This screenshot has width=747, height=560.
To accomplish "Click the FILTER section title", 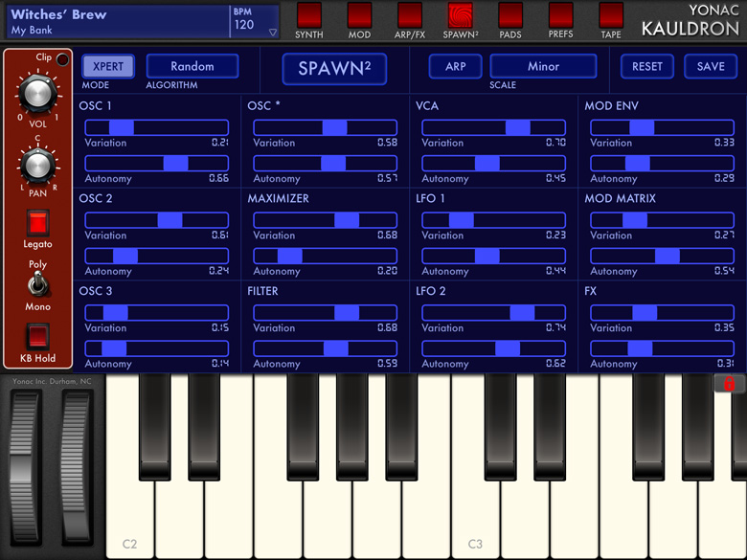I will pos(262,291).
